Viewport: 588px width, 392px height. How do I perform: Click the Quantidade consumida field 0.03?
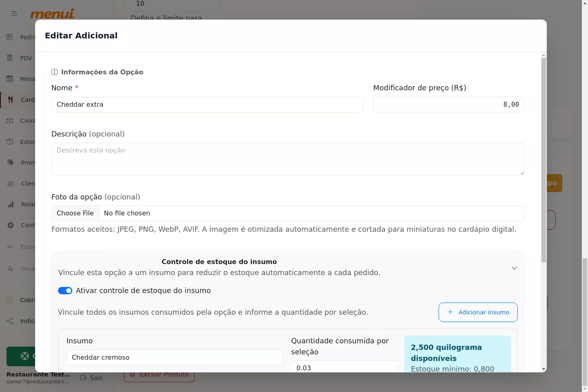344,367
